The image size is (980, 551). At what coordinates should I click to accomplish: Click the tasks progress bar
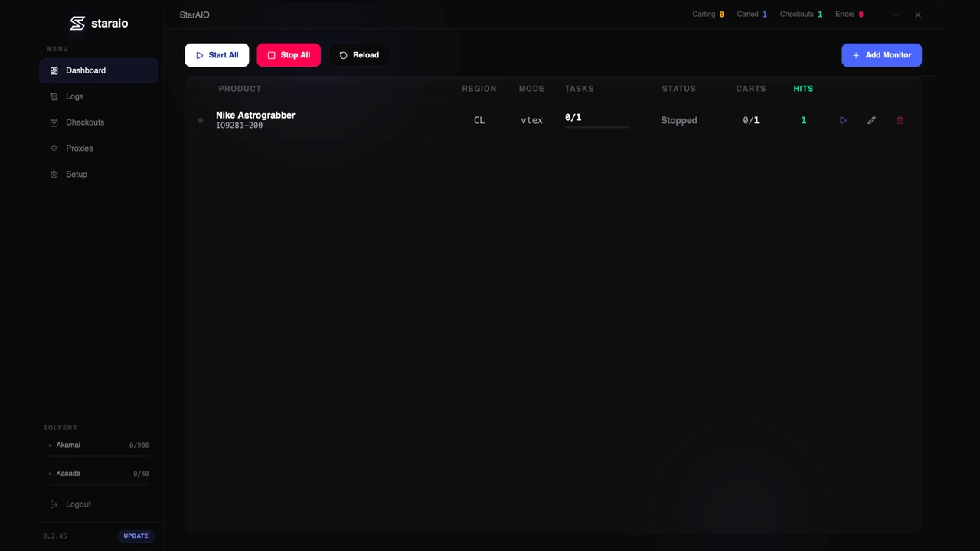tap(597, 127)
